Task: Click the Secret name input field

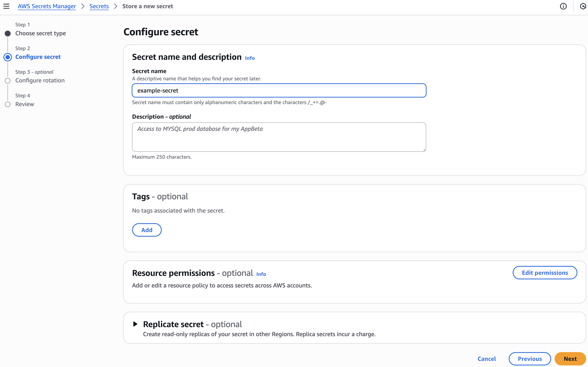Action: 279,90
